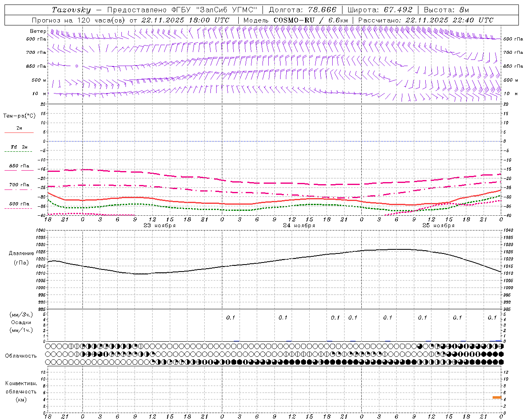The width and height of the screenshot is (525, 420).
Task: Click the "Давление" pressure panel label
Action: 21,253
